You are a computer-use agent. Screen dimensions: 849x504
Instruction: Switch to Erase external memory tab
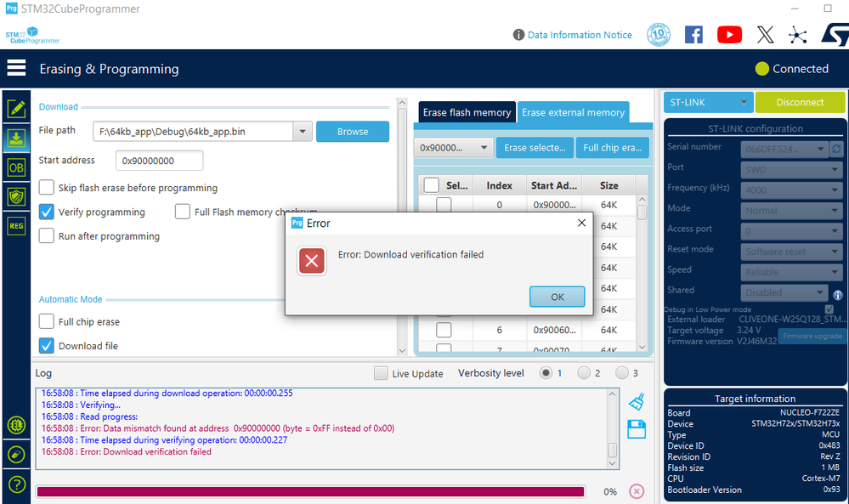pyautogui.click(x=573, y=112)
